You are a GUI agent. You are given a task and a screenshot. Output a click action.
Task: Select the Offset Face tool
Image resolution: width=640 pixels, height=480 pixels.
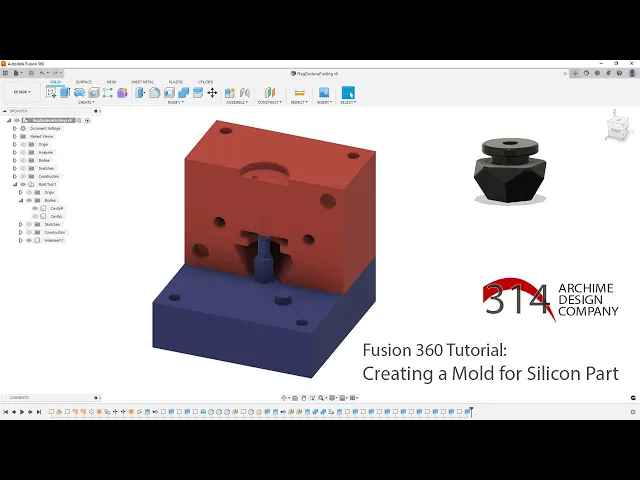pyautogui.click(x=198, y=93)
